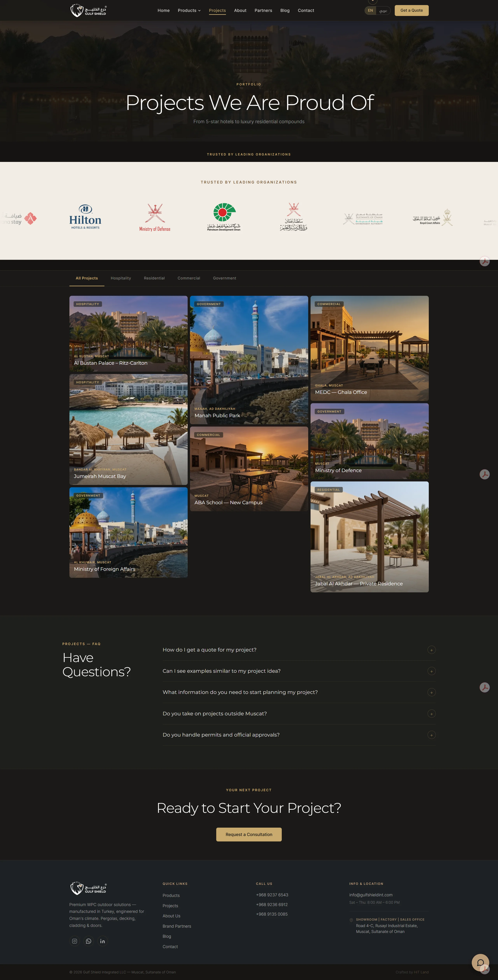Screen dimensions: 498x980
Task: Click the Royal Court Affairs logo
Action: (433, 217)
